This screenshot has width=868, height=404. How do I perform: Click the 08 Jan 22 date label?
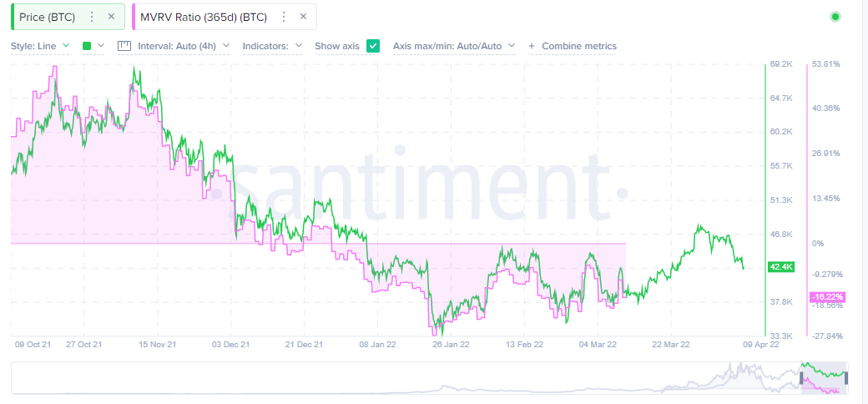point(377,344)
